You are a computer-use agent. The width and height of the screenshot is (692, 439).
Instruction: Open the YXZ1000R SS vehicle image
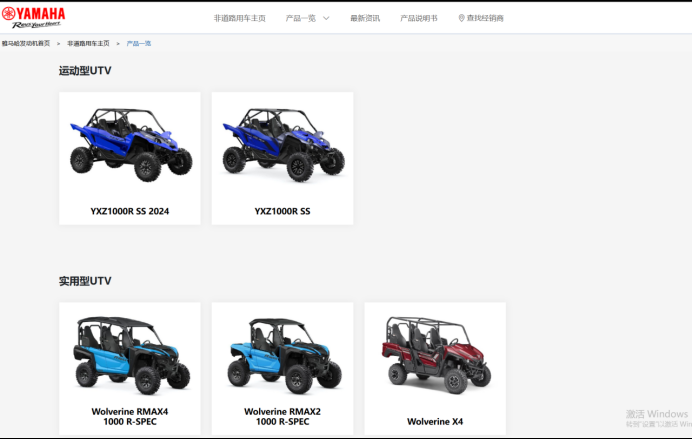coord(283,145)
